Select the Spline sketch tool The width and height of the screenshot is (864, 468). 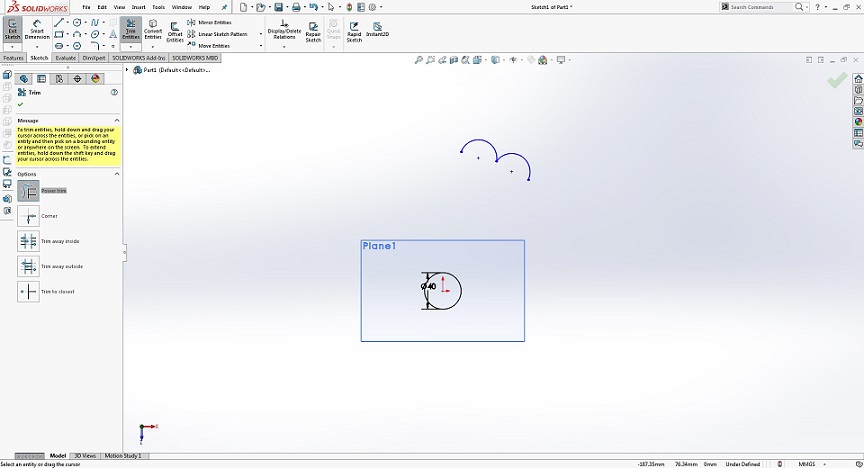(95, 23)
